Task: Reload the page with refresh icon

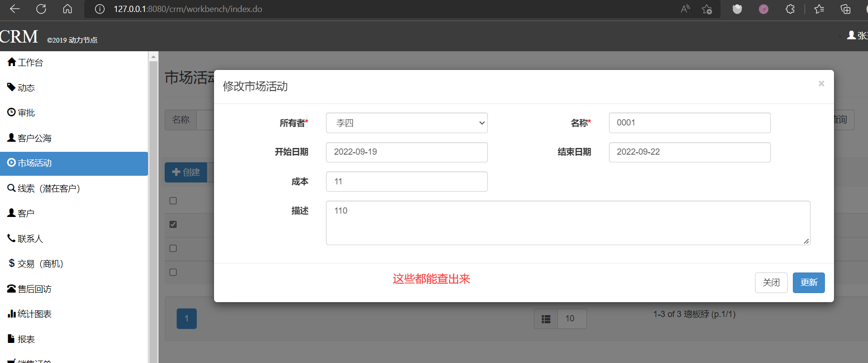Action: 41,9
